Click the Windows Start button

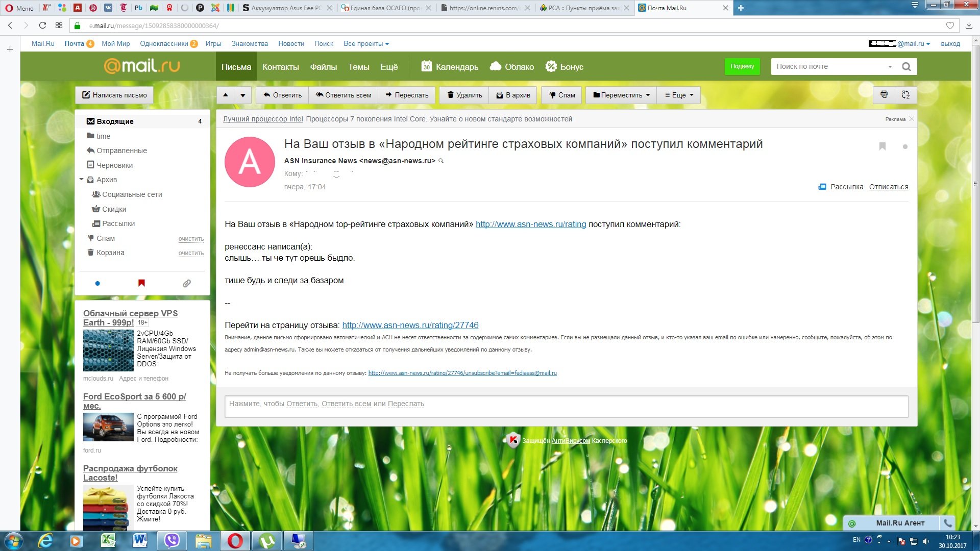coord(13,540)
